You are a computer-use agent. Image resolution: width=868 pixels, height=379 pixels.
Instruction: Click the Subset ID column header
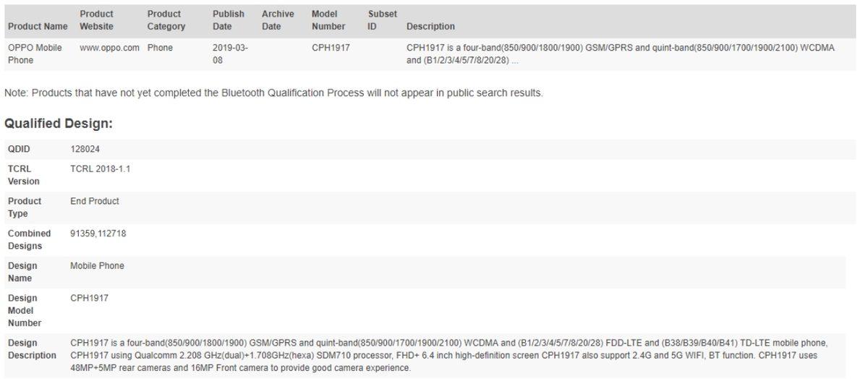tap(382, 20)
